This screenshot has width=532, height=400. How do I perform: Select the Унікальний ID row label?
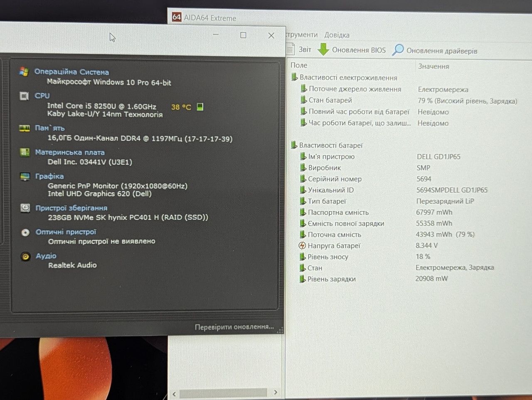click(x=331, y=190)
